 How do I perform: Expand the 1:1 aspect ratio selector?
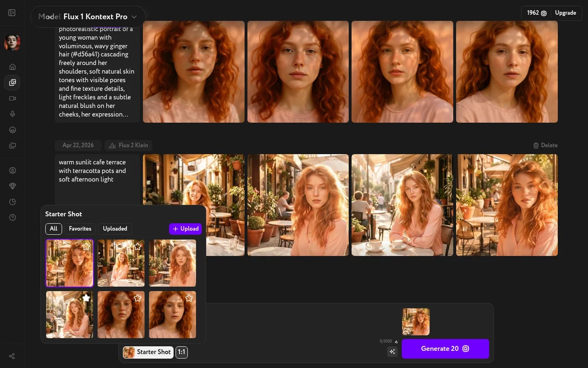pos(181,352)
